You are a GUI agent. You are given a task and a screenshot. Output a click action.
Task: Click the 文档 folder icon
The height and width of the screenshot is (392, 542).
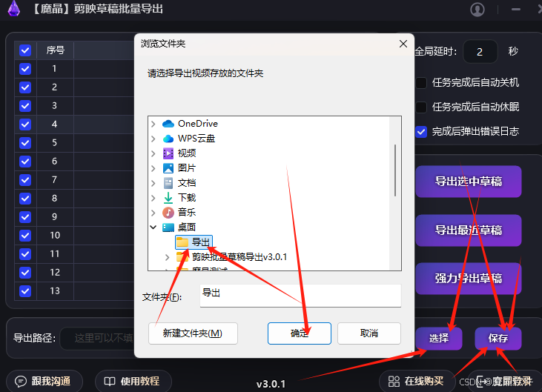[168, 183]
